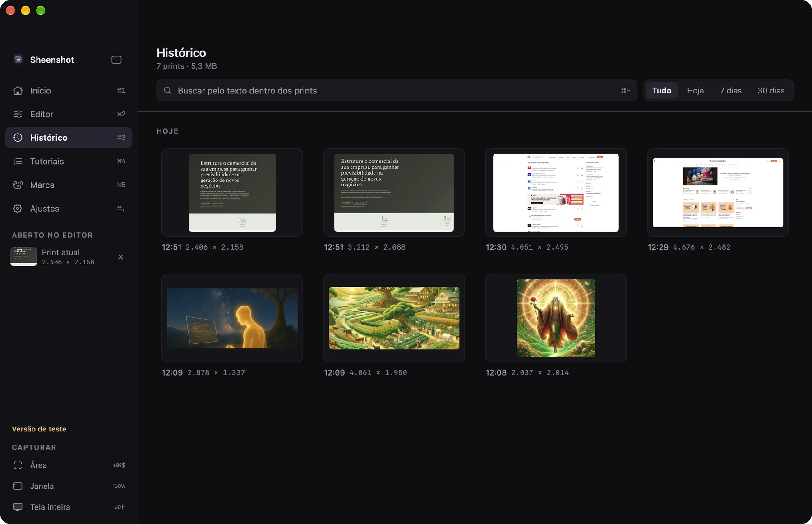812x524 pixels.
Task: Start Área capture via its label
Action: pyautogui.click(x=38, y=465)
